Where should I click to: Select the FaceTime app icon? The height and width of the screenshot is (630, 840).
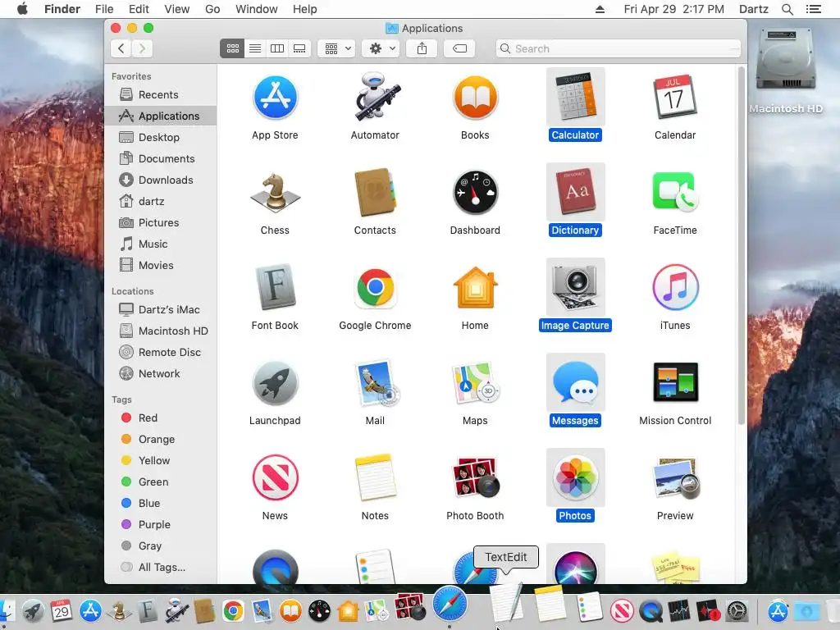675,192
